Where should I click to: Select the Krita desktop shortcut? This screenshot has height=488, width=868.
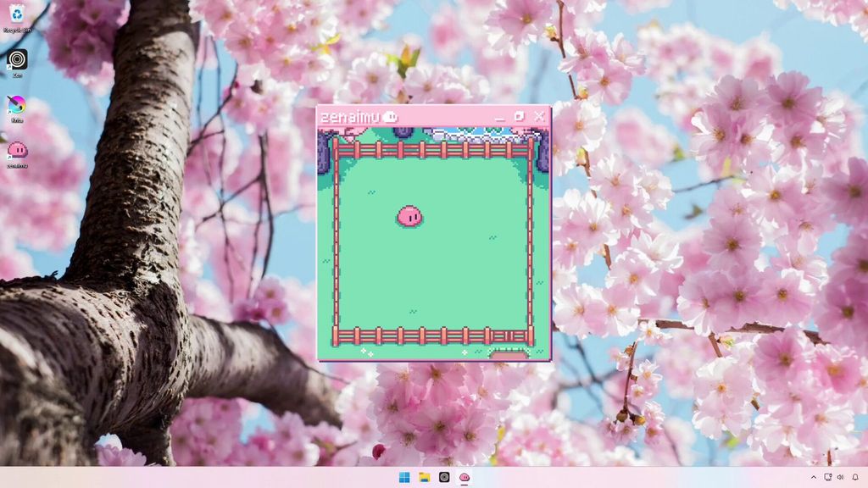[17, 109]
